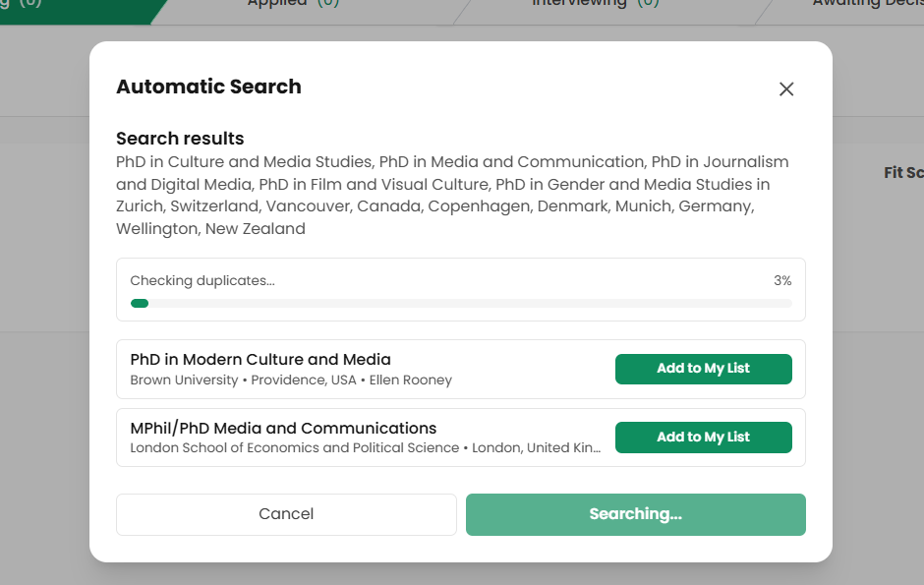Click the Fit Score column header
This screenshot has height=585, width=924.
904,172
